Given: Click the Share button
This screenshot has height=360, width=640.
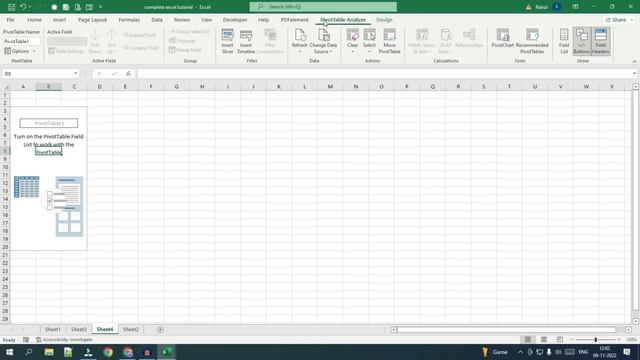Looking at the screenshot, I should 616,20.
